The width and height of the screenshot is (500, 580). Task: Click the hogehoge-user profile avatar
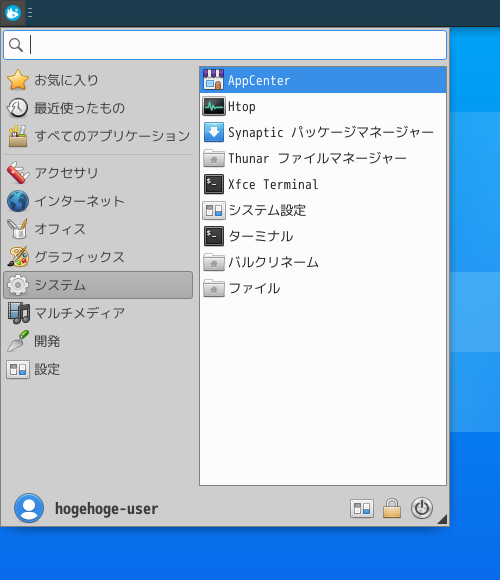point(29,508)
